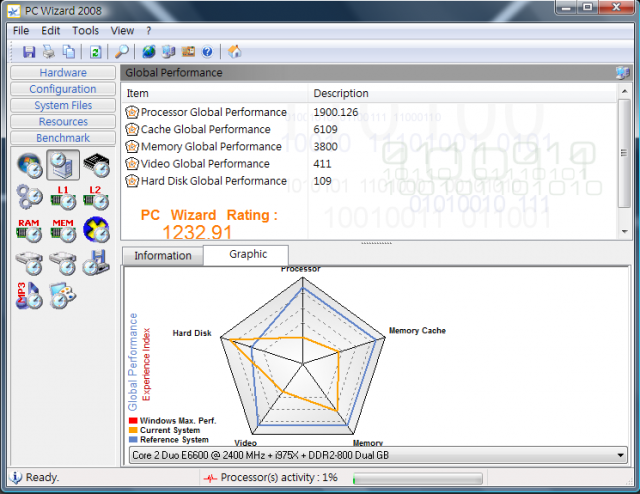Image resolution: width=640 pixels, height=494 pixels.
Task: Switch to the Information tab
Action: pyautogui.click(x=163, y=256)
